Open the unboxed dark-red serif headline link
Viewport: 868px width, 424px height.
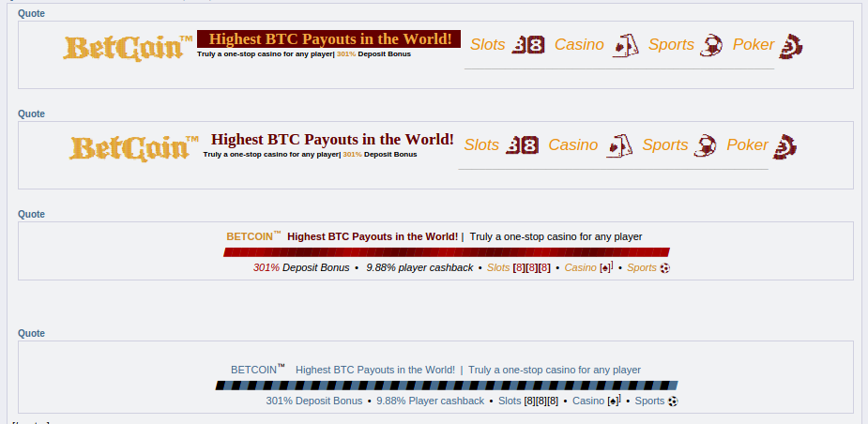(x=332, y=139)
